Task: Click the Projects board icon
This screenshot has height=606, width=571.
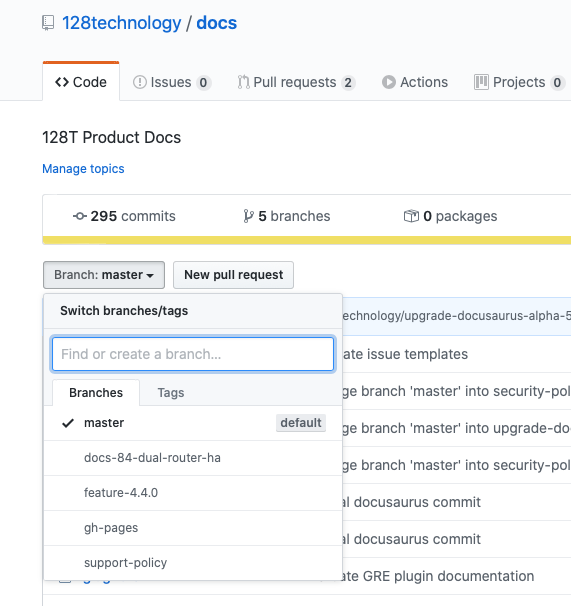Action: [x=481, y=82]
